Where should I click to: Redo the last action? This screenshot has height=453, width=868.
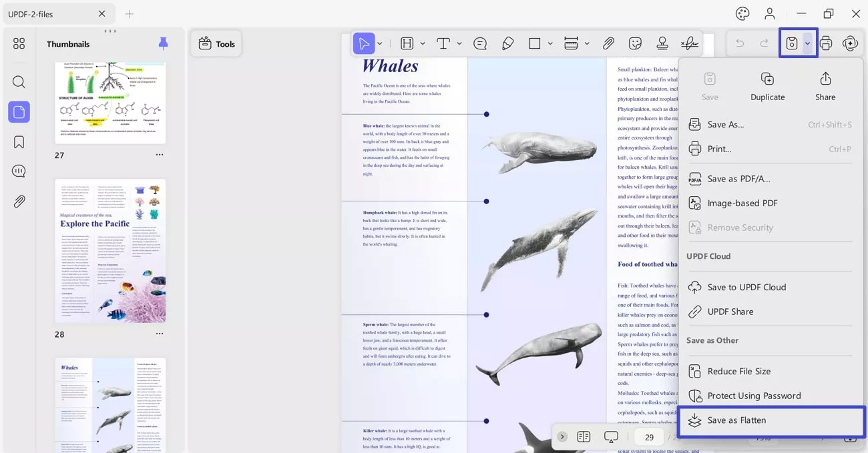click(765, 43)
